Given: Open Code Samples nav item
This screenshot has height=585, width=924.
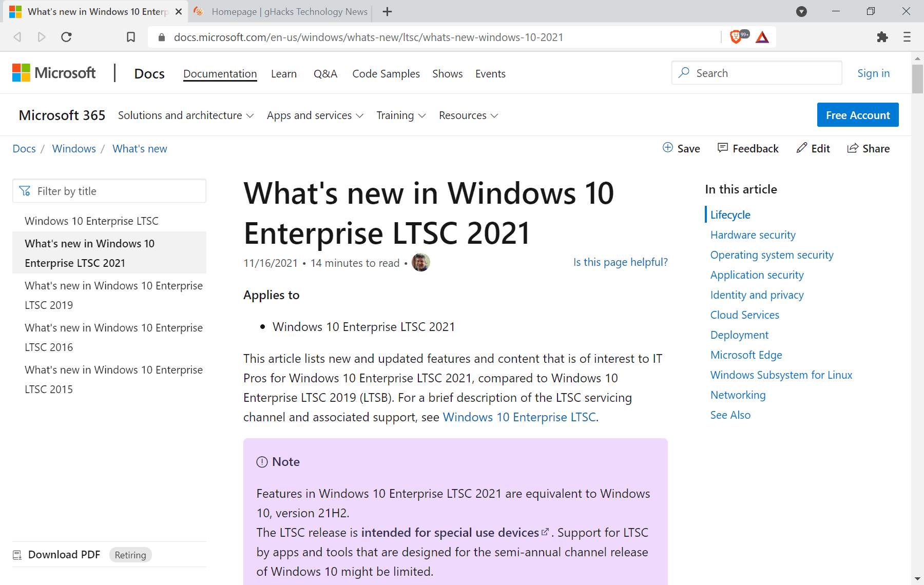Looking at the screenshot, I should [386, 73].
